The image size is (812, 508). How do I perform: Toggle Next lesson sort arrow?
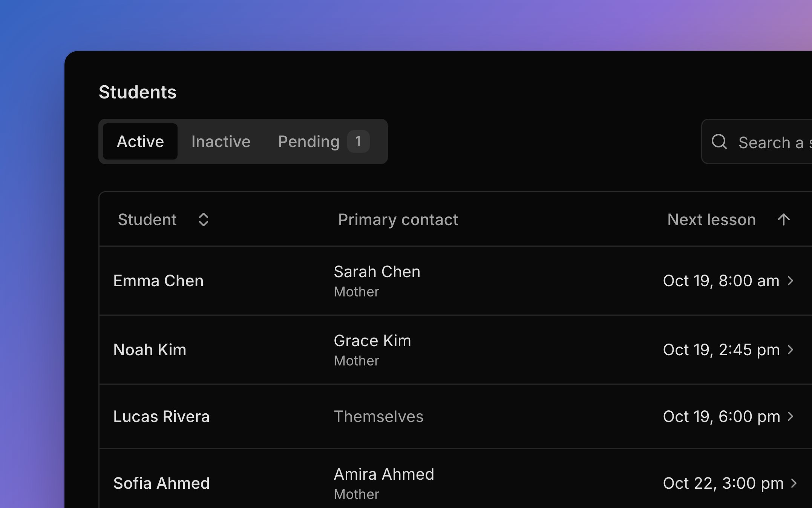(x=784, y=219)
